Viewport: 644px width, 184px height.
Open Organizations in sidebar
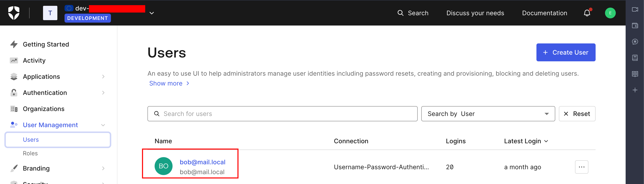(x=43, y=109)
